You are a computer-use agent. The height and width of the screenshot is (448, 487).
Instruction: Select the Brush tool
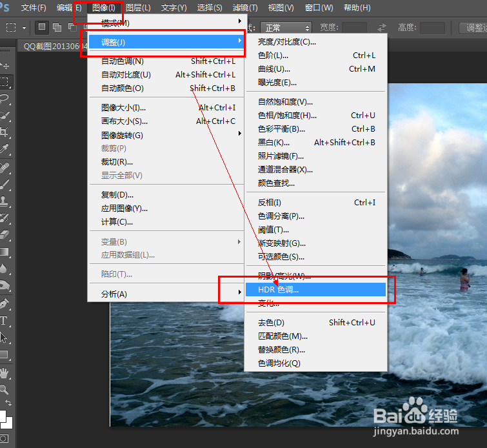click(x=5, y=185)
